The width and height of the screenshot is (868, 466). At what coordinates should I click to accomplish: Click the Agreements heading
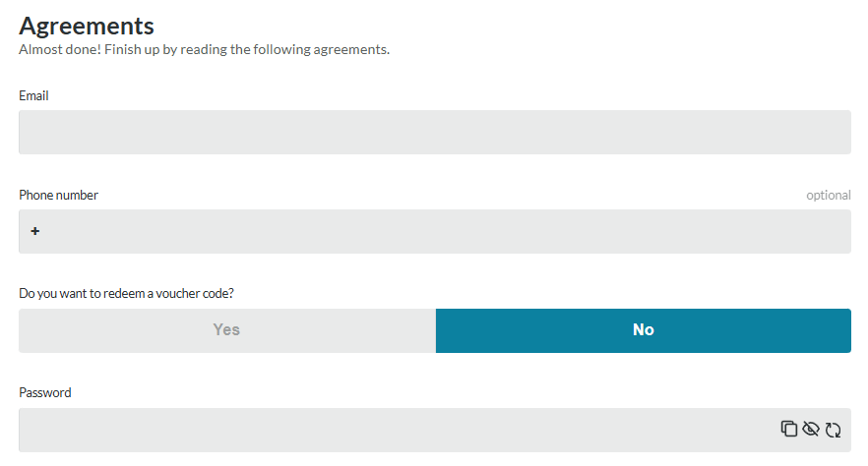(x=87, y=26)
